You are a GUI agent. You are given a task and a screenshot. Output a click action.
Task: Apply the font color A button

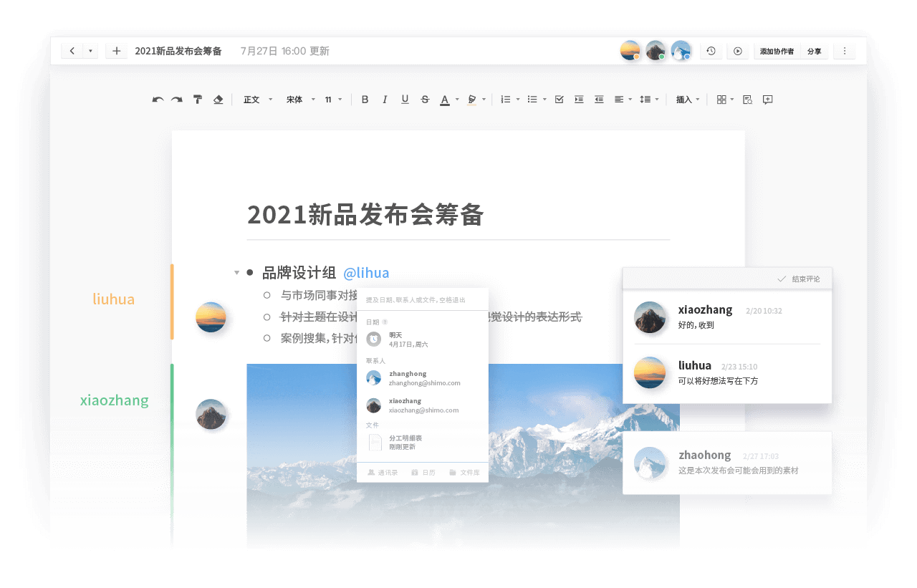(444, 100)
